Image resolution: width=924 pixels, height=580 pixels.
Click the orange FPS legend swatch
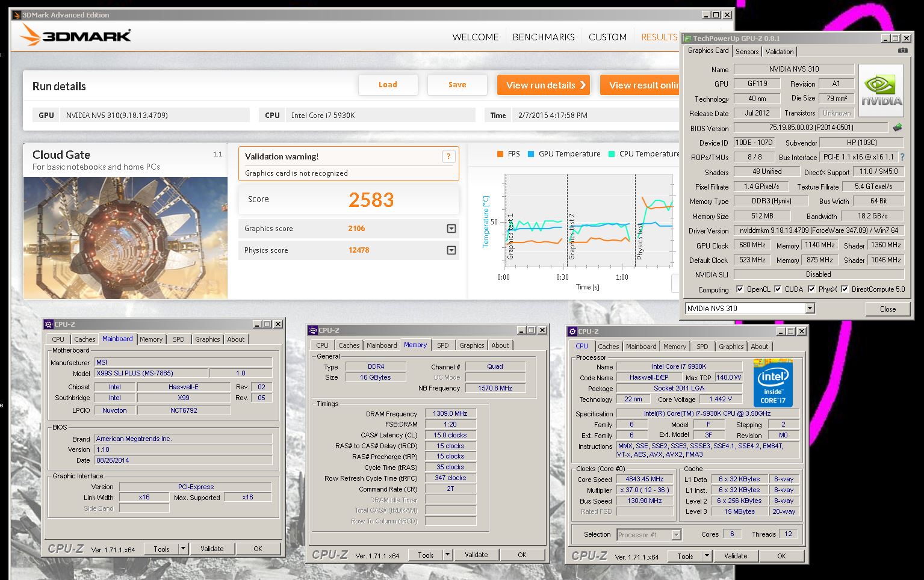coord(500,154)
